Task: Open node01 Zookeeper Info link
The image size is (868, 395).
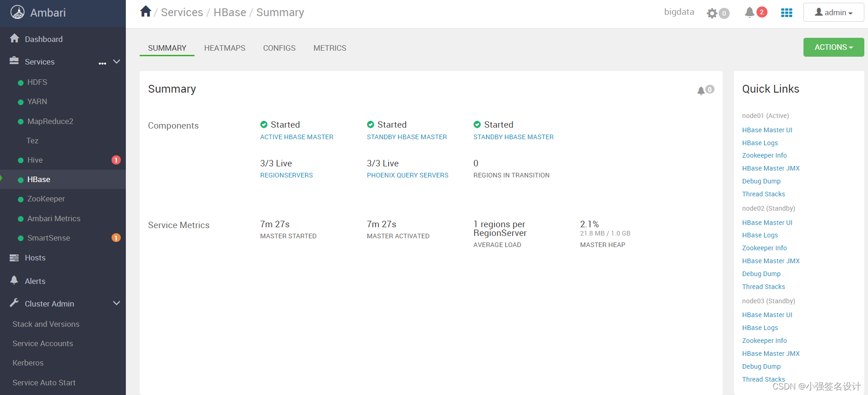Action: [x=764, y=155]
